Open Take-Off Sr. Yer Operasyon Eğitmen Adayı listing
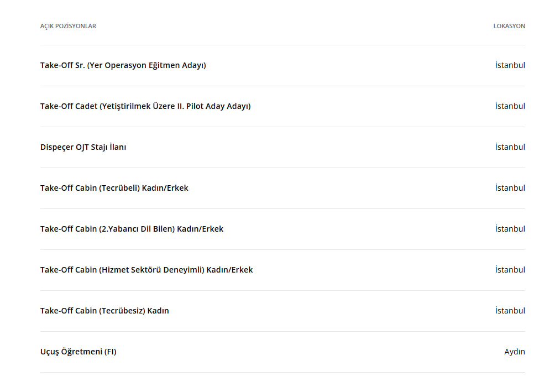The image size is (560, 392). (x=123, y=65)
